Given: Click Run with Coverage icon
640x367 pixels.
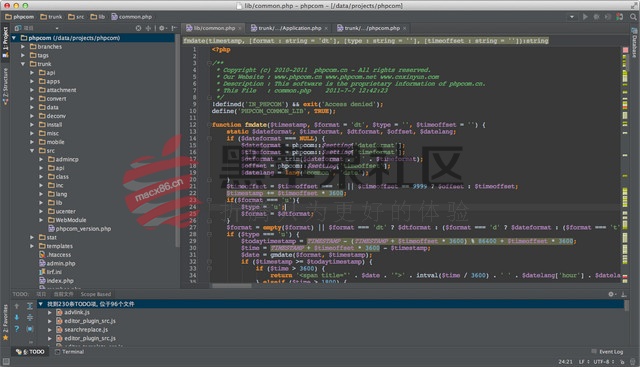Looking at the screenshot, I should click(x=608, y=17).
